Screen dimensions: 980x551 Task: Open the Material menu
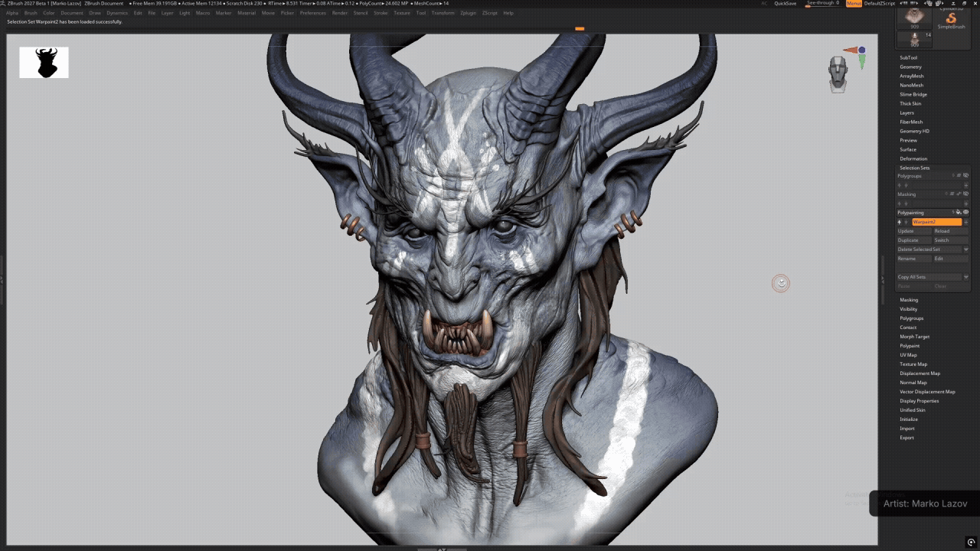coord(247,13)
